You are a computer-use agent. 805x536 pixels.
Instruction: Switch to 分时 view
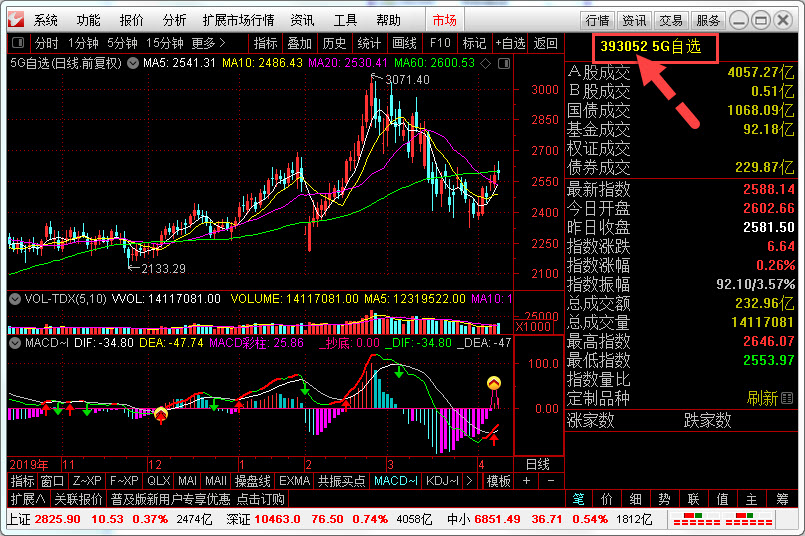click(47, 43)
